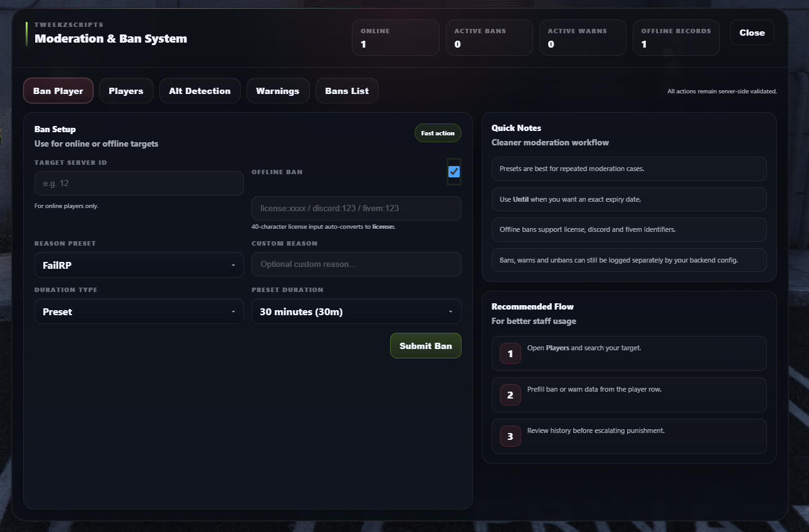Click the "Cleaner moderation workflow" subtitle

(550, 142)
